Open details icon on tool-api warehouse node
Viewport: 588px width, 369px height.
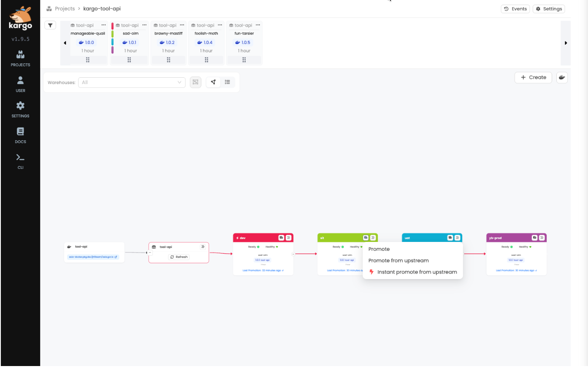tap(203, 247)
